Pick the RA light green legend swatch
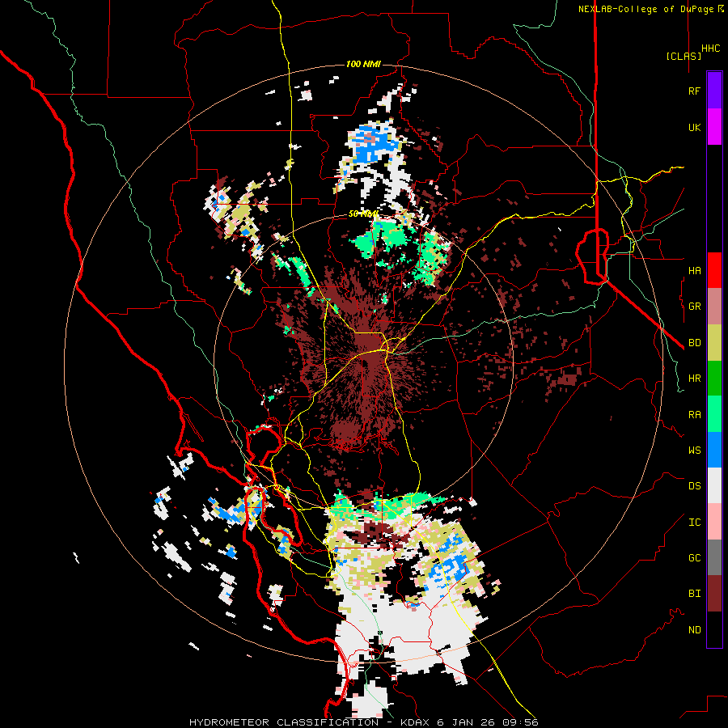The height and width of the screenshot is (728, 728). click(714, 414)
